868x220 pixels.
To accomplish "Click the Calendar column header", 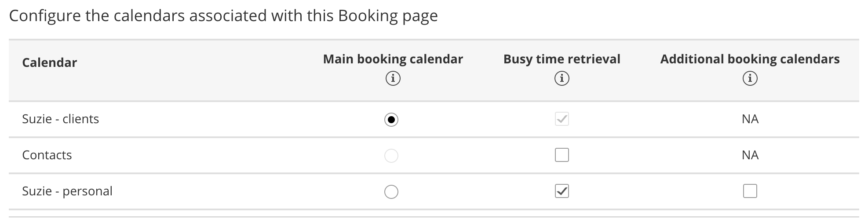I will pos(49,62).
